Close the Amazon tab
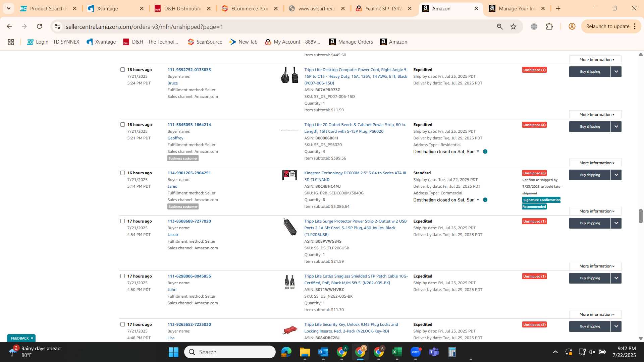The width and height of the screenshot is (644, 362). click(x=476, y=8)
